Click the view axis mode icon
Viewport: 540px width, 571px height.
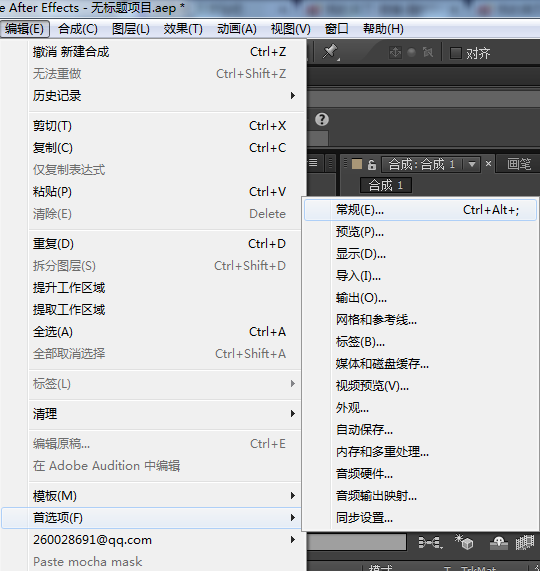click(428, 52)
